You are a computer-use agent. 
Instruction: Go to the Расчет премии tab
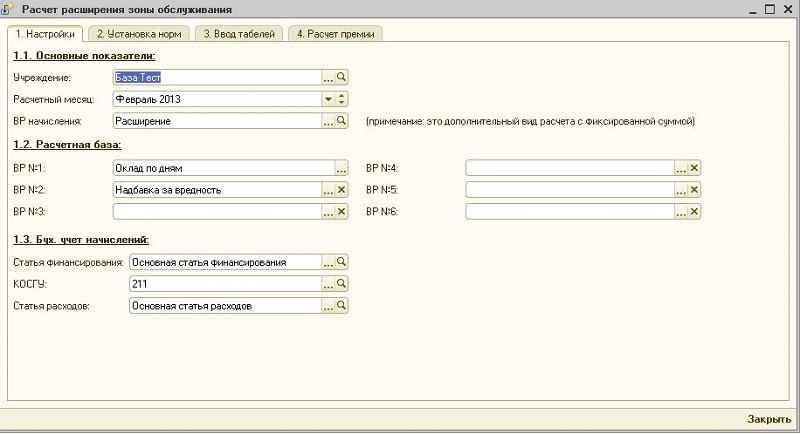pyautogui.click(x=334, y=33)
